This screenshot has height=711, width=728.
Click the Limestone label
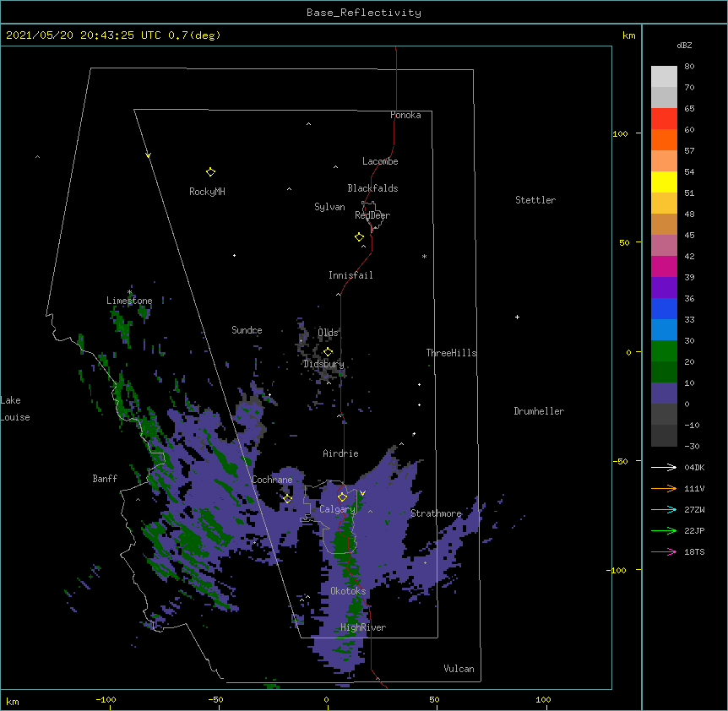(x=129, y=301)
